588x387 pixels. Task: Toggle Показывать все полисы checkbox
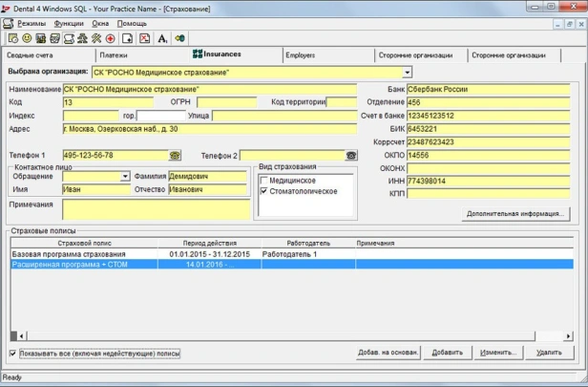coord(12,354)
